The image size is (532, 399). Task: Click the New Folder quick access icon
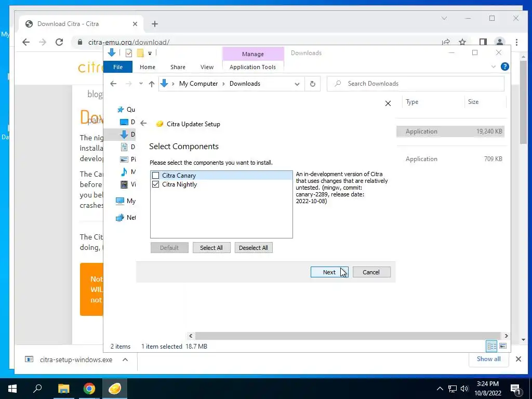coord(140,53)
